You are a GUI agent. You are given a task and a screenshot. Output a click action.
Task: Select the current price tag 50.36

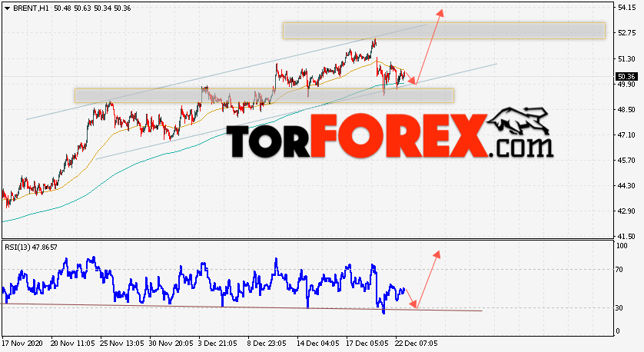(x=626, y=76)
